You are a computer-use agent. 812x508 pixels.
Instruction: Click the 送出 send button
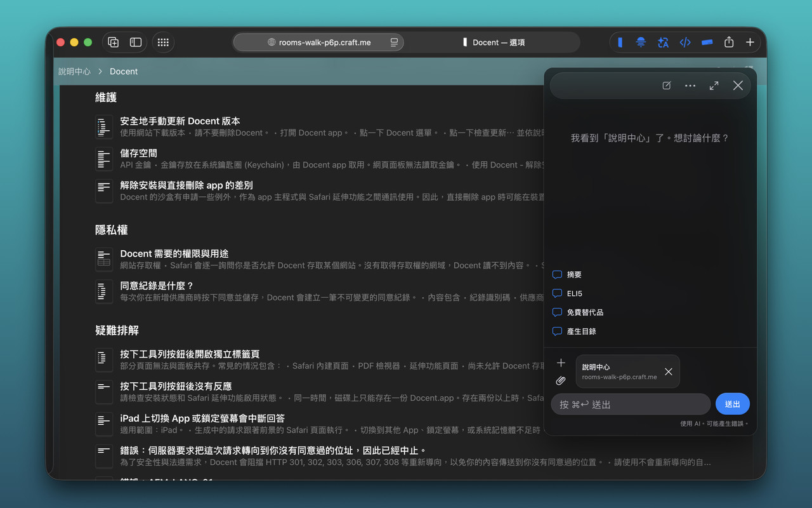[x=733, y=404]
